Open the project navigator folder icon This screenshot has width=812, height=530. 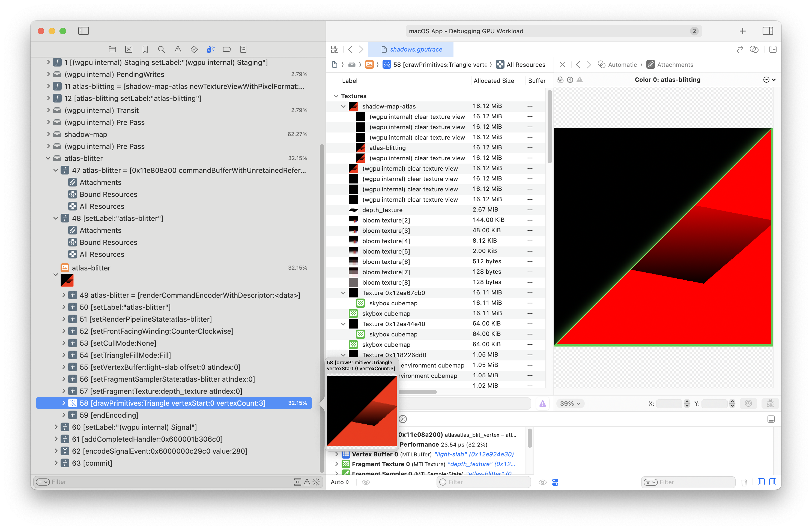coord(112,49)
